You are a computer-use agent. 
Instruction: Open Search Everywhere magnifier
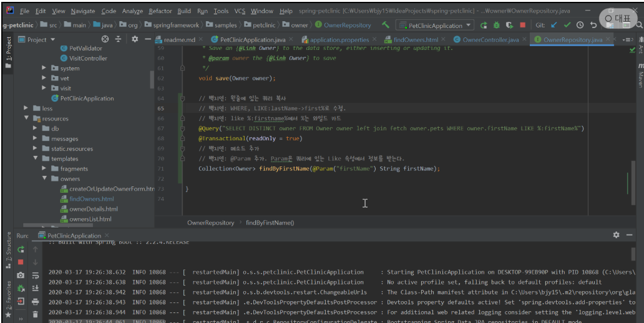(x=639, y=25)
